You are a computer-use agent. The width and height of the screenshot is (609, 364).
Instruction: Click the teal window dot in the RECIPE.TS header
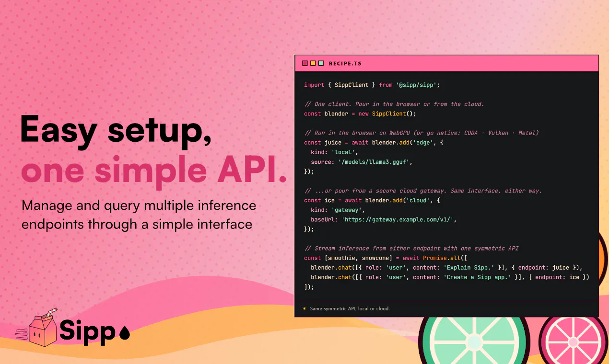point(321,63)
